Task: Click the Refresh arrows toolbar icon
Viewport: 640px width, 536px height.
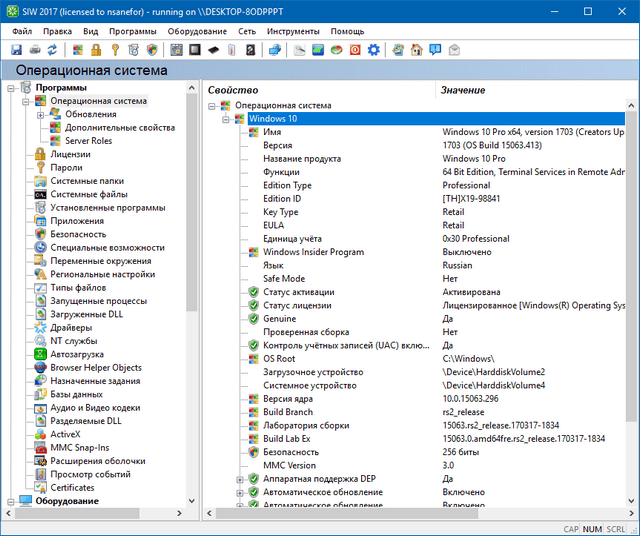Action: tap(54, 49)
